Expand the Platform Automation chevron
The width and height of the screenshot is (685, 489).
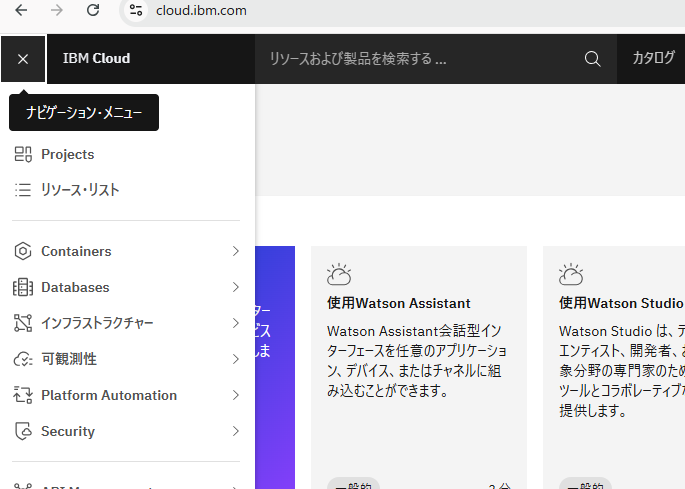(235, 396)
